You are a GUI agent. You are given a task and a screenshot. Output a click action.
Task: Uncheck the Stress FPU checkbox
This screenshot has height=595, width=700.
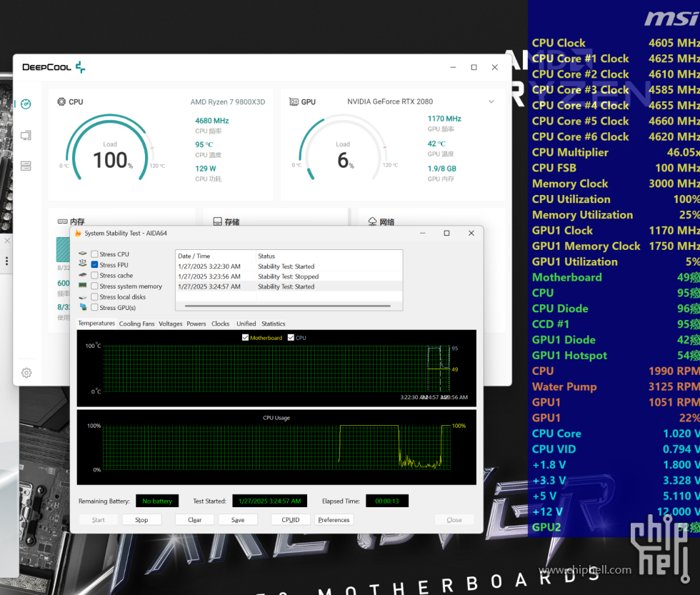94,265
